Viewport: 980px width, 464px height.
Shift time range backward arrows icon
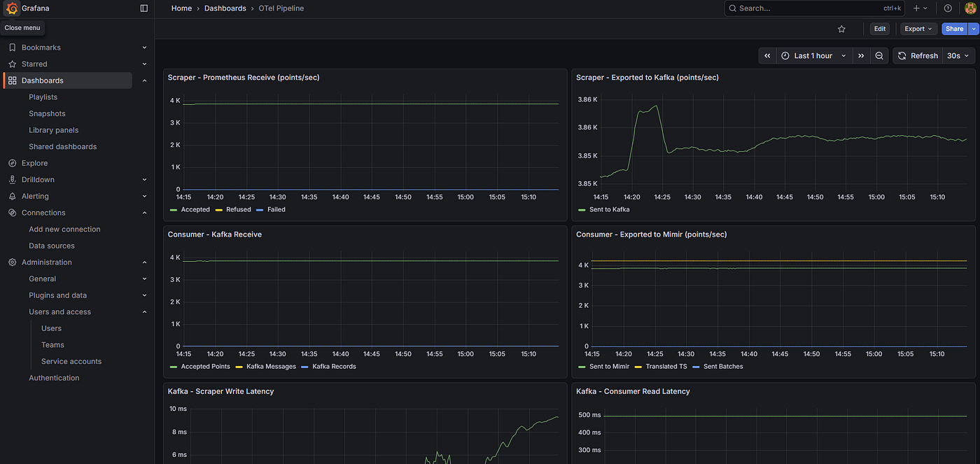point(767,56)
